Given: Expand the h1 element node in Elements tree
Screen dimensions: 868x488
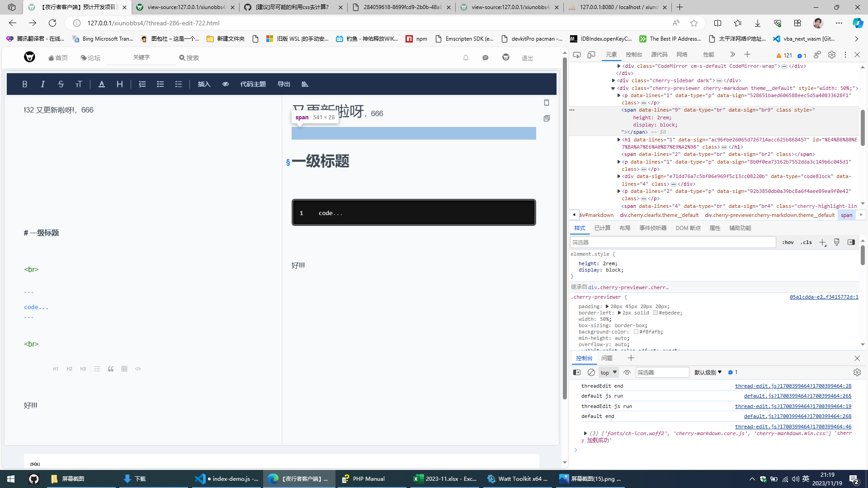Looking at the screenshot, I should tap(618, 140).
